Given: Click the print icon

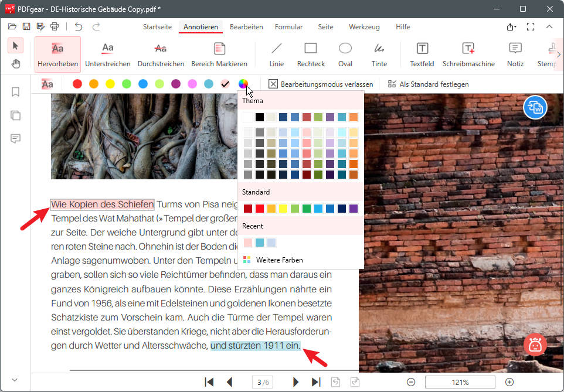Looking at the screenshot, I should coord(55,26).
